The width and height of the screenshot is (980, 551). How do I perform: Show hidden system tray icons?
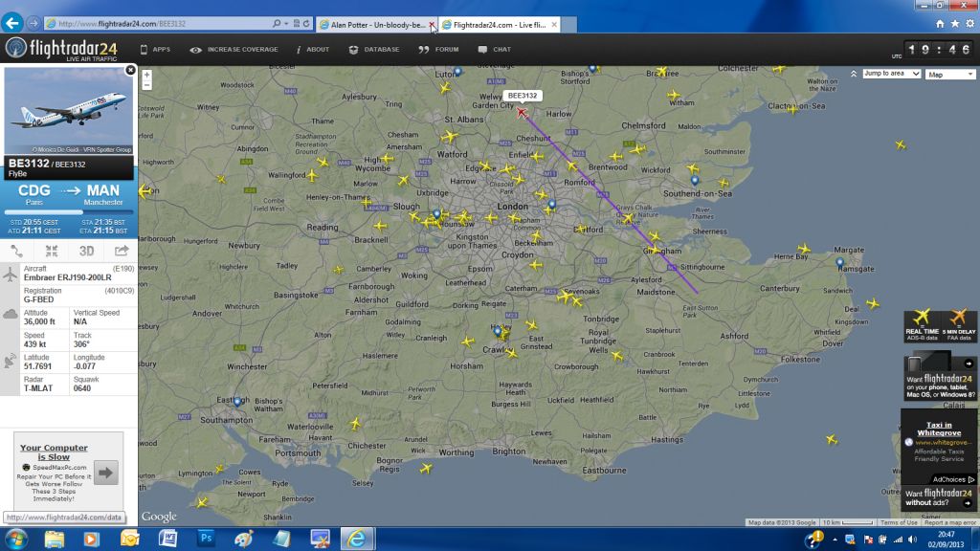tap(835, 540)
